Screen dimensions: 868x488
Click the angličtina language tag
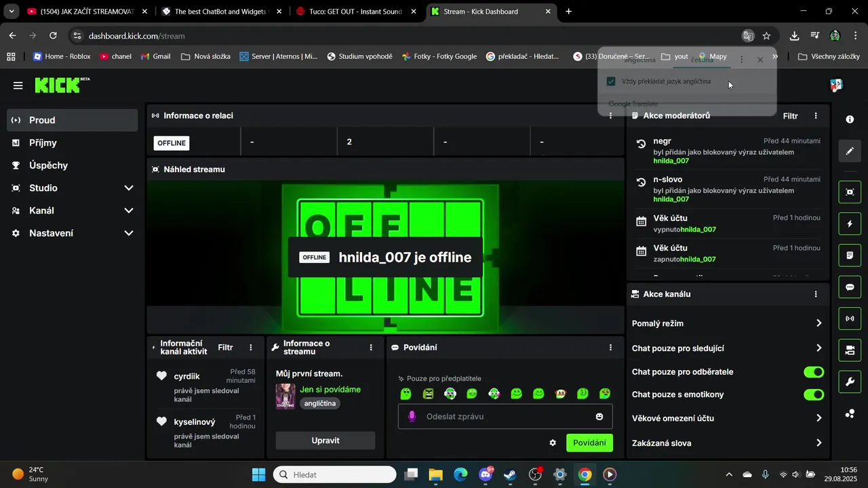[x=320, y=403]
